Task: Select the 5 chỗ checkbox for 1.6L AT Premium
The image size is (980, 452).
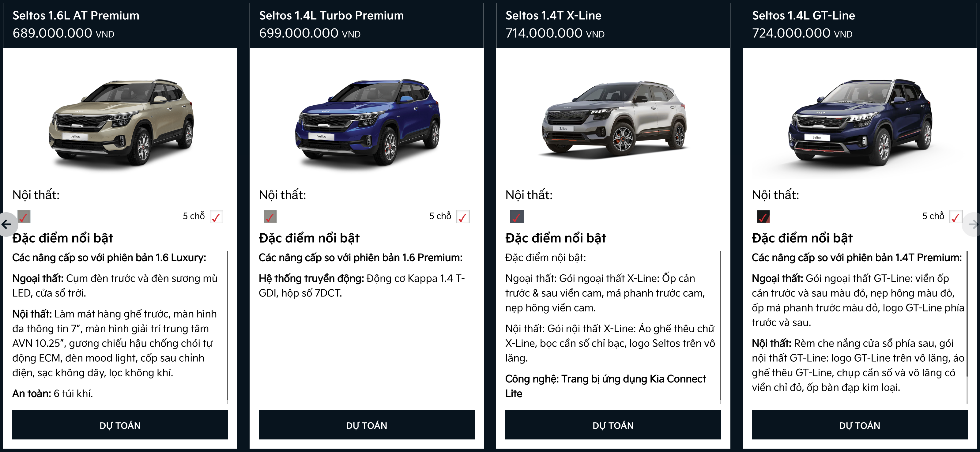Action: 217,217
